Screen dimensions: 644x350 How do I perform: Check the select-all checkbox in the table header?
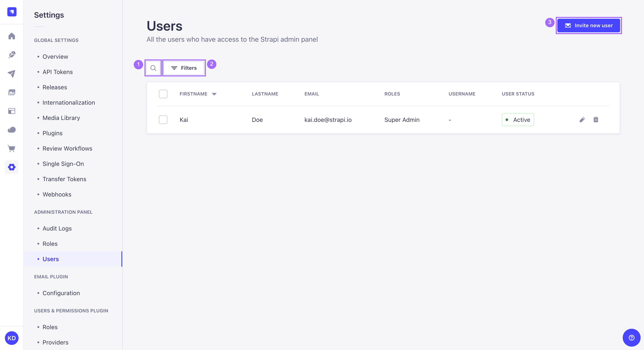point(163,94)
